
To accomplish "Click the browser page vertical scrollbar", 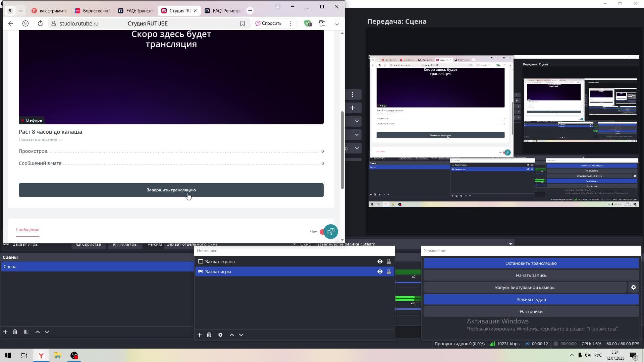I will tap(342, 150).
